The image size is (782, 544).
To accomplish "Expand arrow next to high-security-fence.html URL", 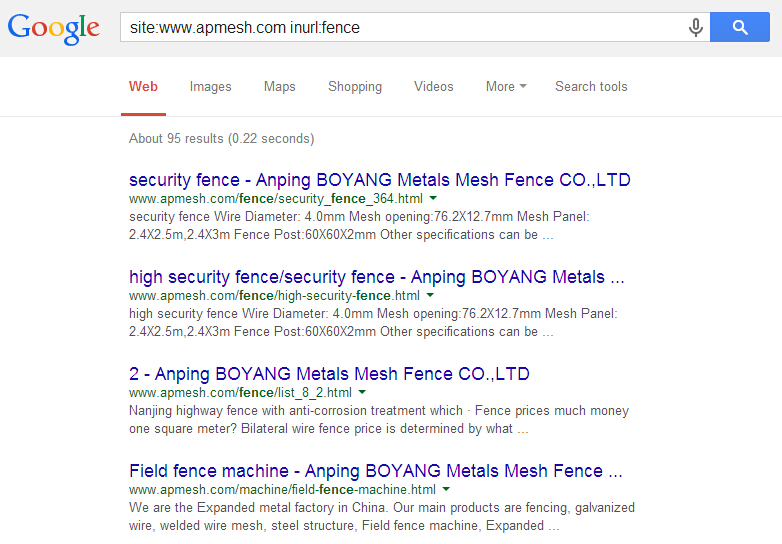I will [430, 295].
